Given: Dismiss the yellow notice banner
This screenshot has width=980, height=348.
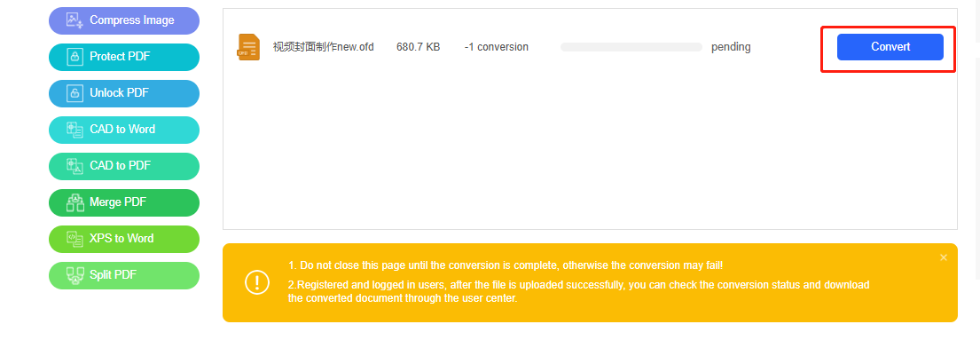Looking at the screenshot, I should click(x=944, y=257).
